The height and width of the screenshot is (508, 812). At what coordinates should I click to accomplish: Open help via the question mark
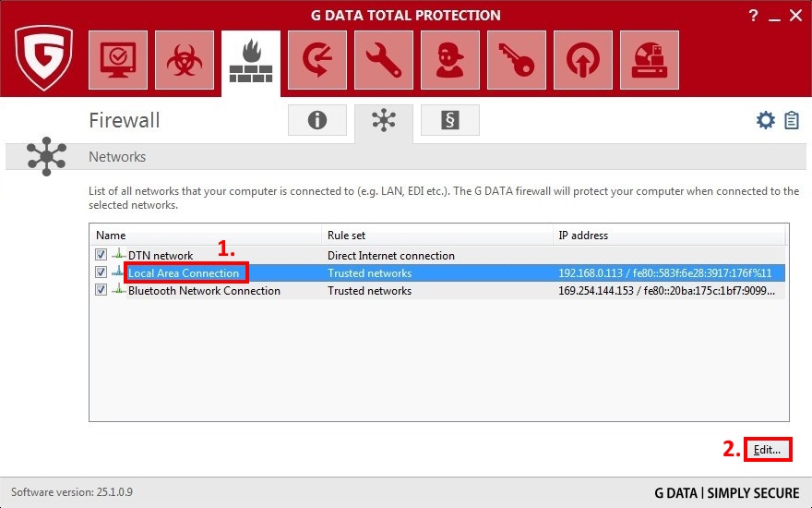click(x=754, y=16)
